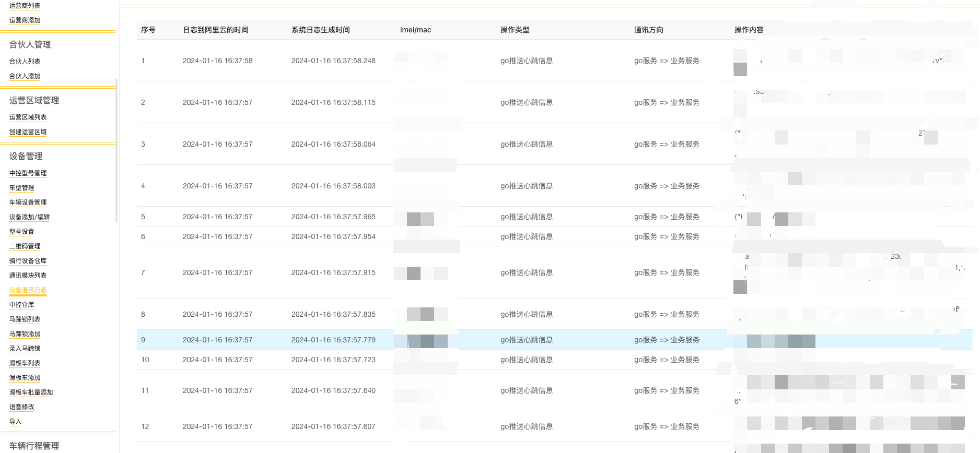Click timestamp 2024-01-16 16:37:58.064
This screenshot has width=980, height=453.
point(333,144)
